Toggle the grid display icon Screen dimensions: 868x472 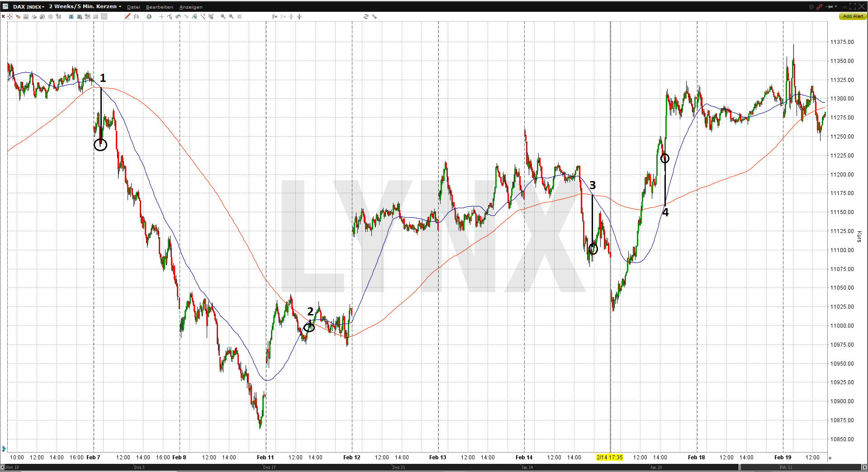26,16
